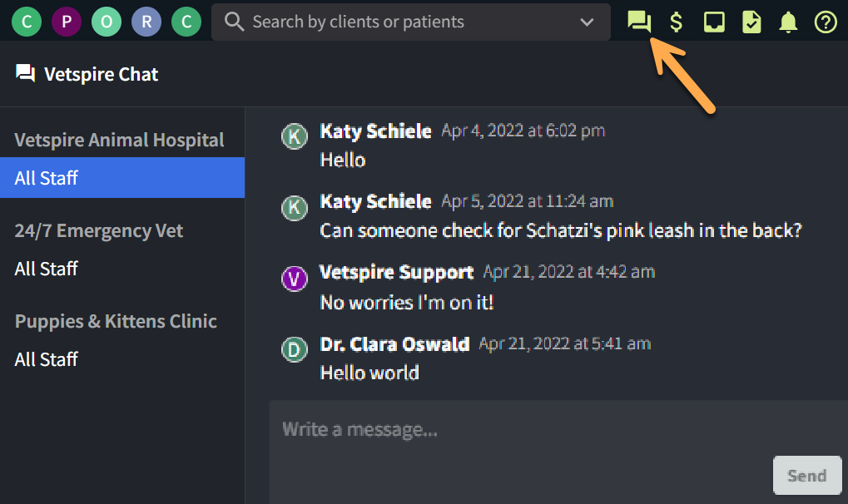The image size is (848, 504).
Task: Click the Vetspire Support avatar
Action: pos(295,279)
